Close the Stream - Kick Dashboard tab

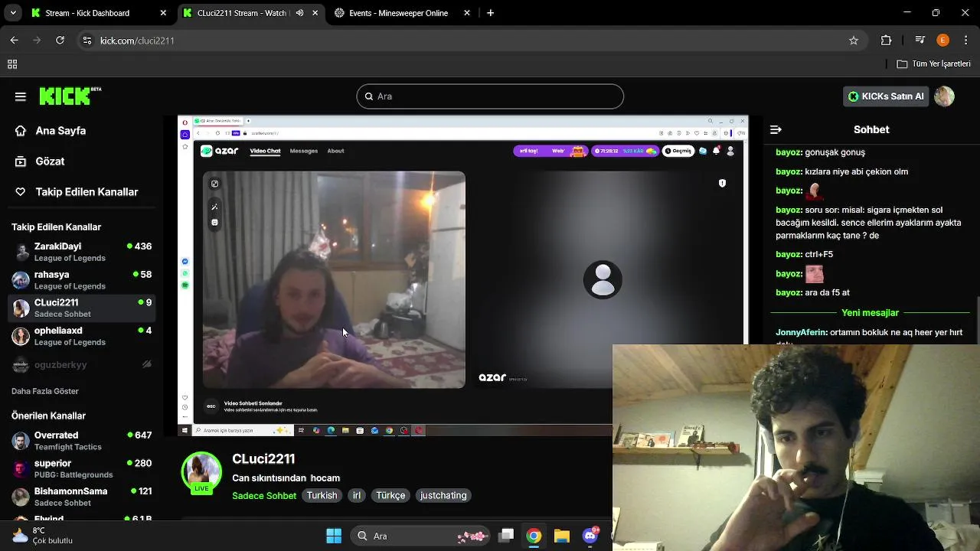163,13
